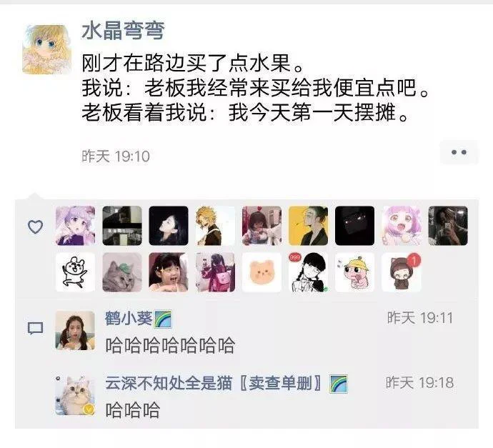The width and height of the screenshot is (493, 448).
Task: Open 鹤小葵's profile name
Action: 129,319
